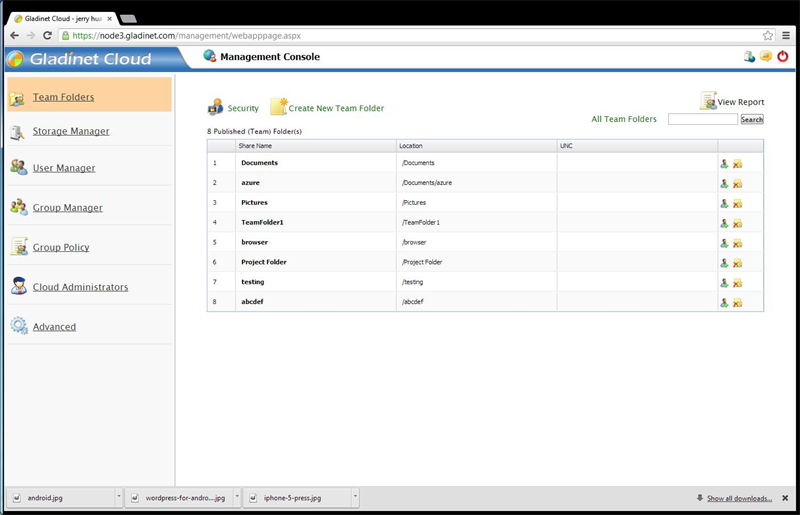The height and width of the screenshot is (515, 800).
Task: Click Create New Team Folder link
Action: (x=336, y=108)
